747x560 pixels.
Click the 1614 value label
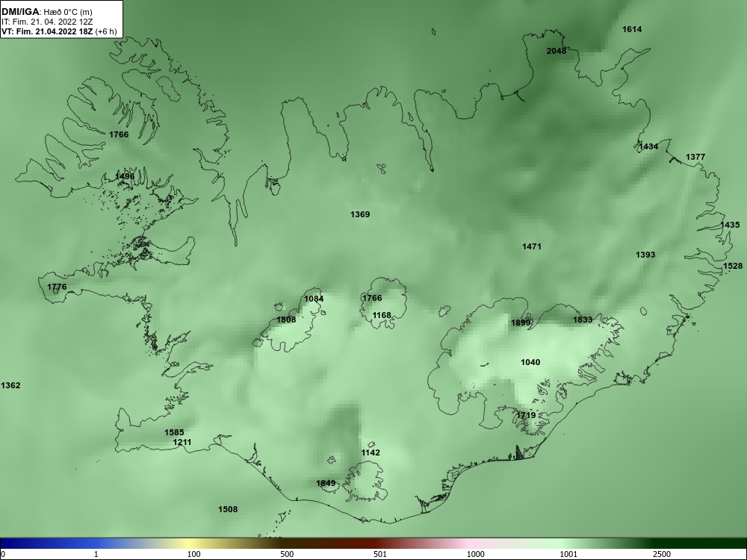click(x=632, y=30)
